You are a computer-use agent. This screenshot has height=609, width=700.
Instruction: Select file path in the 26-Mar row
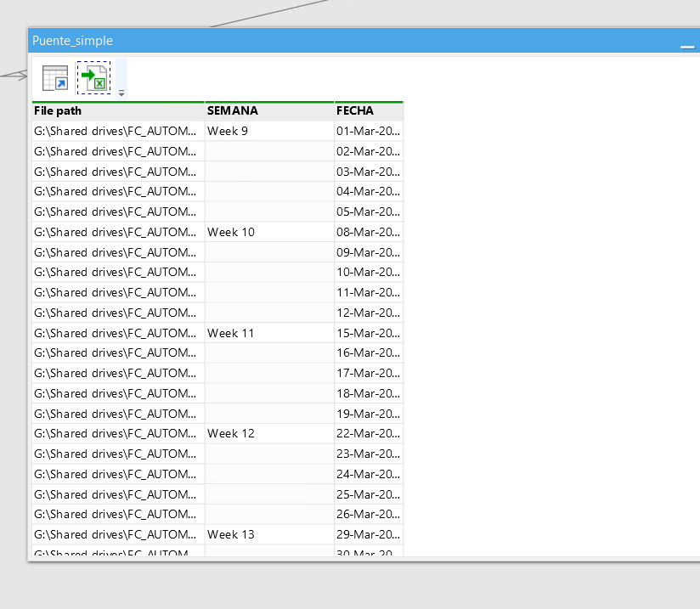click(118, 515)
